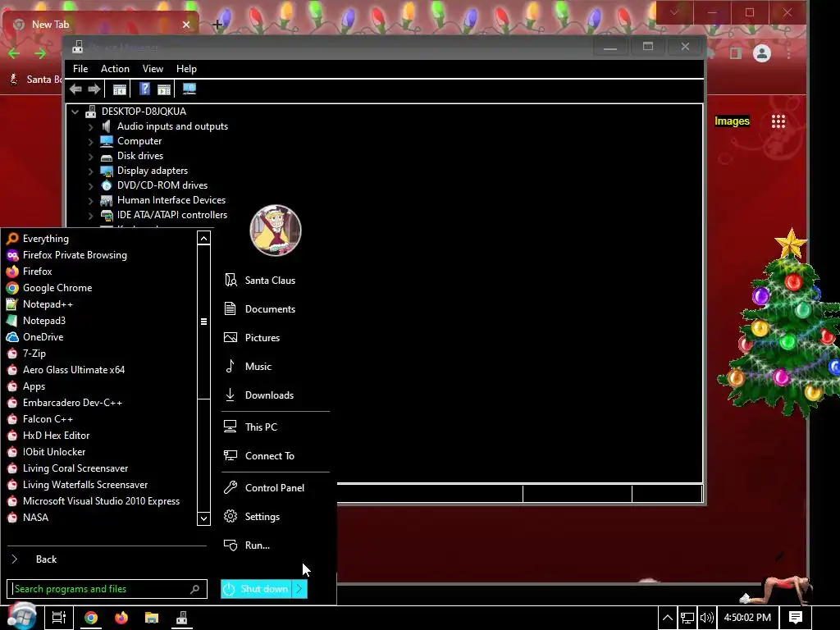Expand Audio inputs and outputs

tap(90, 127)
